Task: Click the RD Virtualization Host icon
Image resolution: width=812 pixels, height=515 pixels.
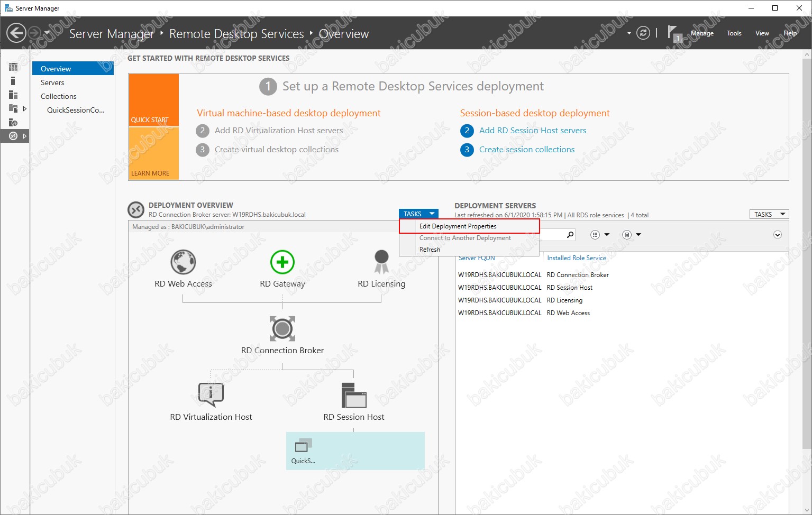Action: tap(211, 395)
